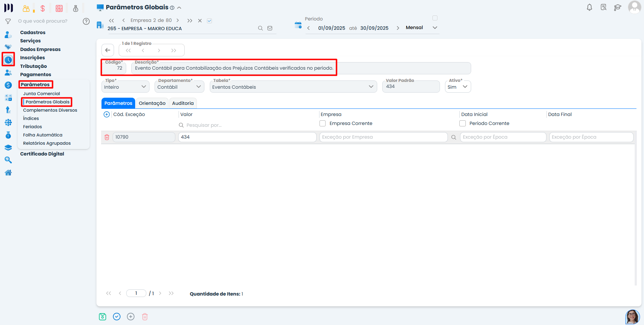Toggle the checkbox above Mensal dropdown
Viewport: 644px width, 325px height.
pyautogui.click(x=435, y=18)
